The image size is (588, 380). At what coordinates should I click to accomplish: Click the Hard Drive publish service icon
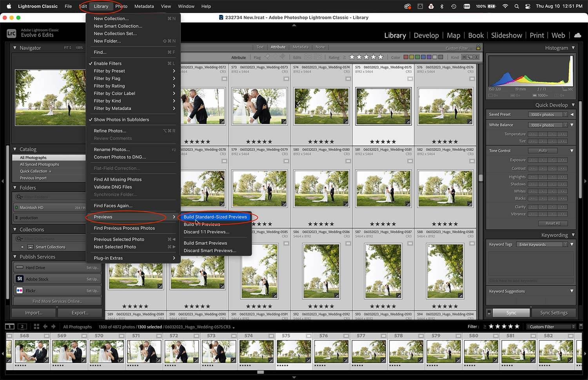pyautogui.click(x=20, y=268)
